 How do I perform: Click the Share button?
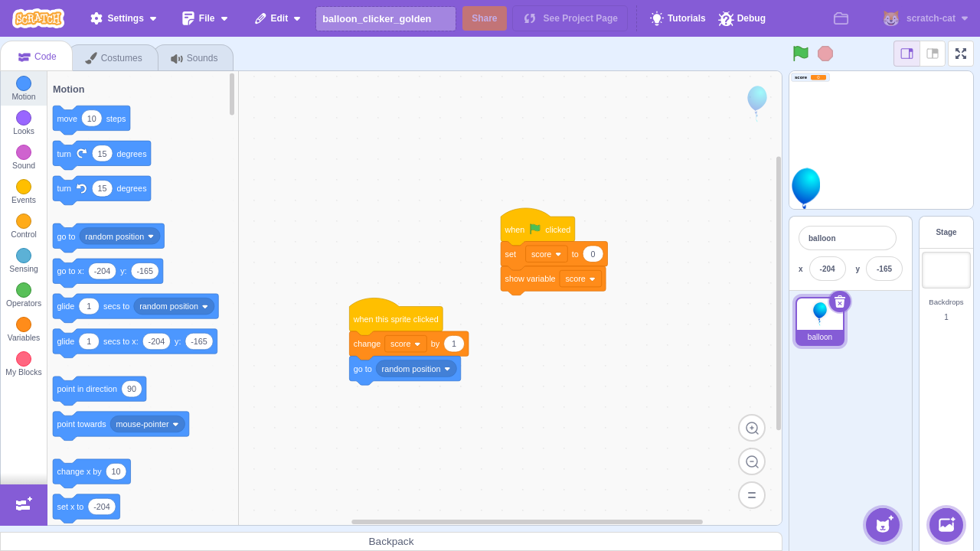pyautogui.click(x=485, y=18)
